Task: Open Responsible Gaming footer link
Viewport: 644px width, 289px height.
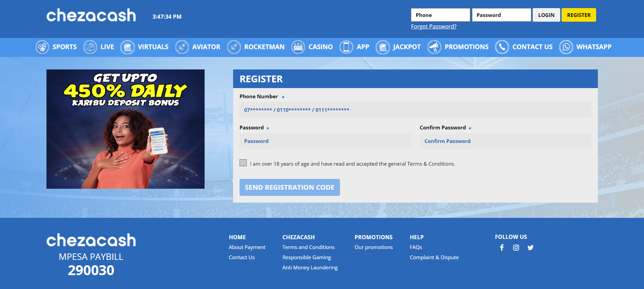Action: click(307, 257)
